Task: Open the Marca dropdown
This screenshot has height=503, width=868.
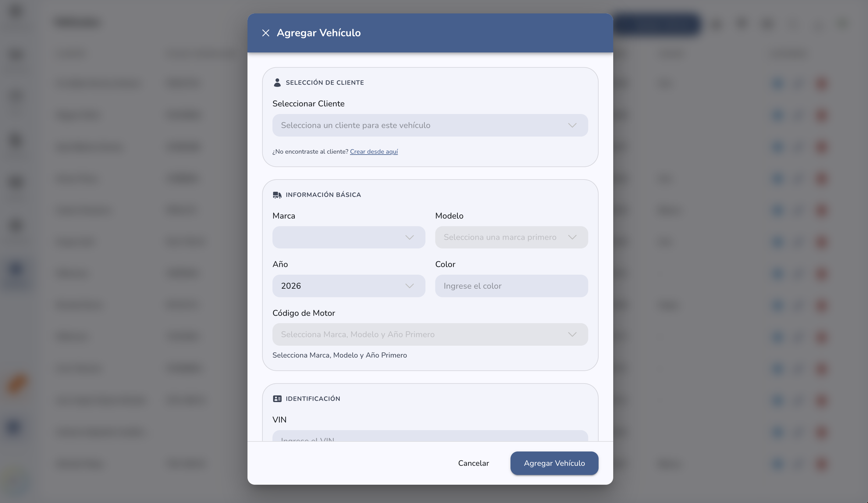Action: pyautogui.click(x=349, y=237)
